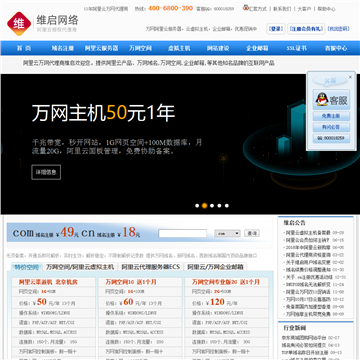Click the red 维 site logo
The width and height of the screenshot is (360, 360).
(19, 24)
